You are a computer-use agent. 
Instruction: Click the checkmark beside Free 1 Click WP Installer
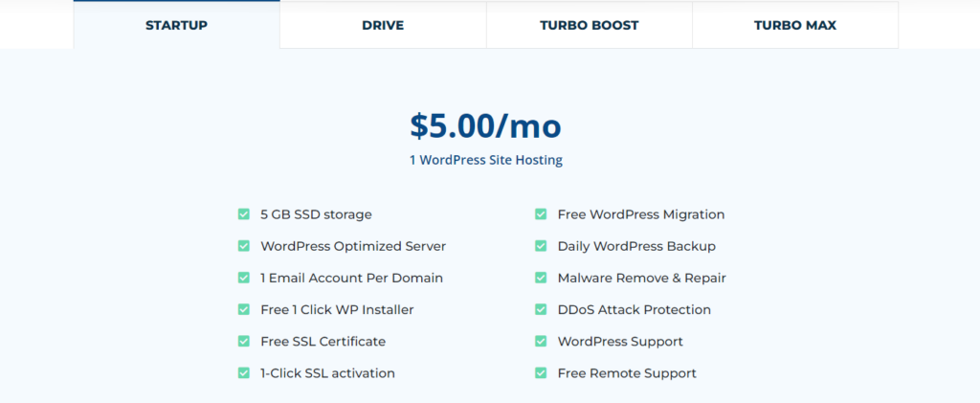244,310
